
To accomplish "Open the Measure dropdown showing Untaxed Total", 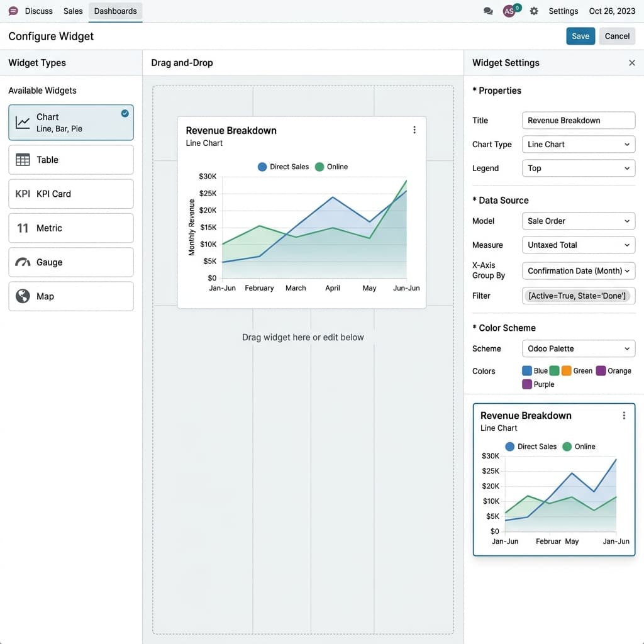I will [x=579, y=245].
